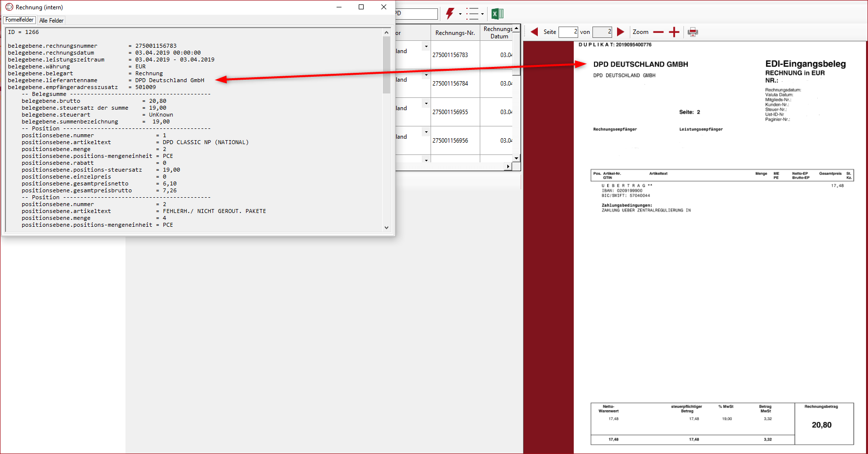
Task: Go to the previous page with the left arrow
Action: tap(534, 32)
